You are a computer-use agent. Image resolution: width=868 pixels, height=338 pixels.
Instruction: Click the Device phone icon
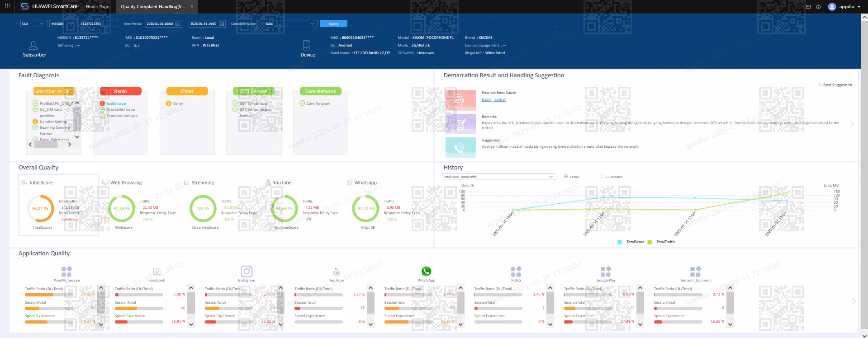coord(306,45)
